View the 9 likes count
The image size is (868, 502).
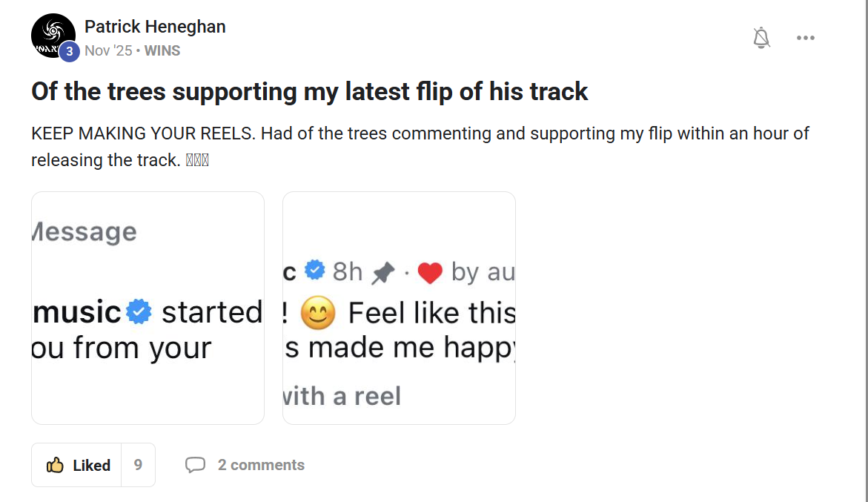click(138, 465)
